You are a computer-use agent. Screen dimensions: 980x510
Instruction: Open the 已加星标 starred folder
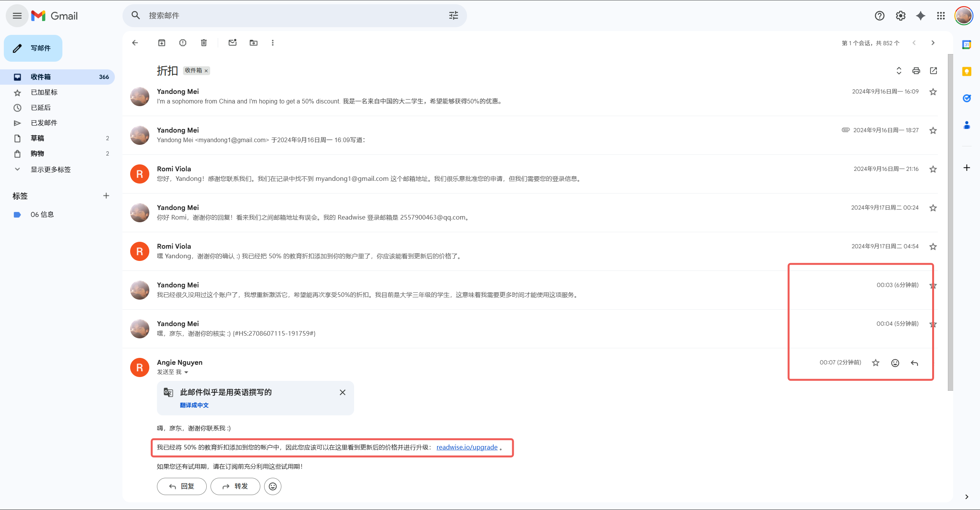click(44, 92)
